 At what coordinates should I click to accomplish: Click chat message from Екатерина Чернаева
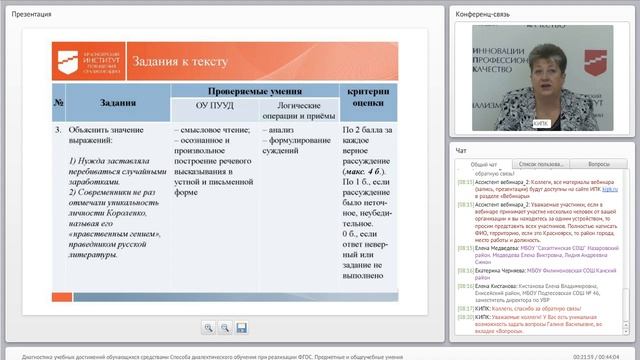pyautogui.click(x=537, y=274)
